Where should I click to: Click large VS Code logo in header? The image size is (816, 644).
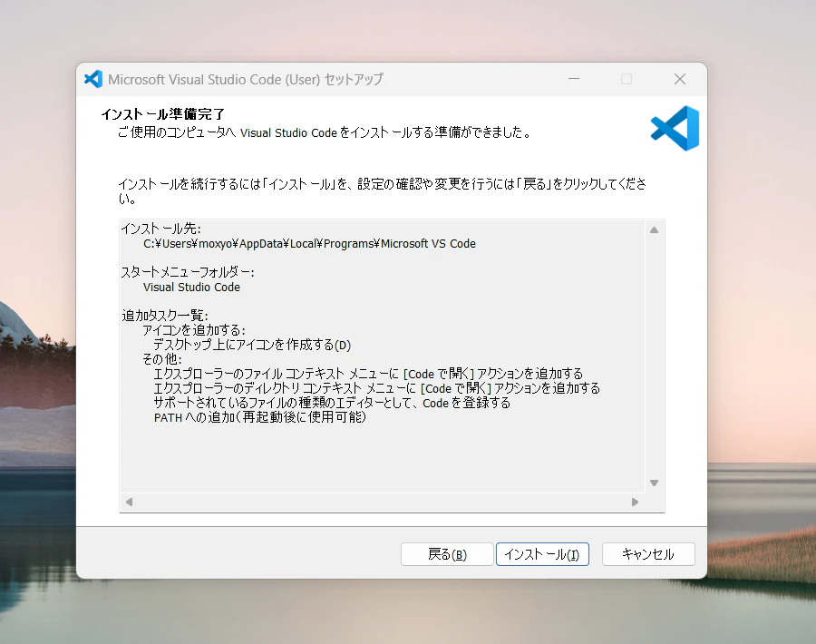pyautogui.click(x=675, y=128)
